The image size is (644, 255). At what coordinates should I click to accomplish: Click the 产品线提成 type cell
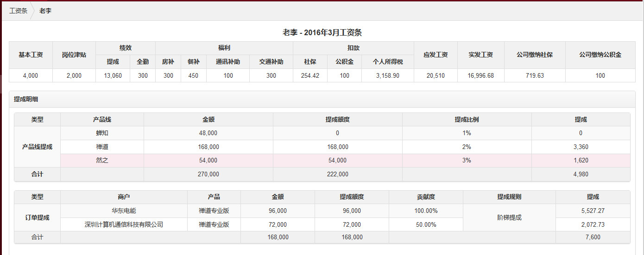tap(37, 147)
